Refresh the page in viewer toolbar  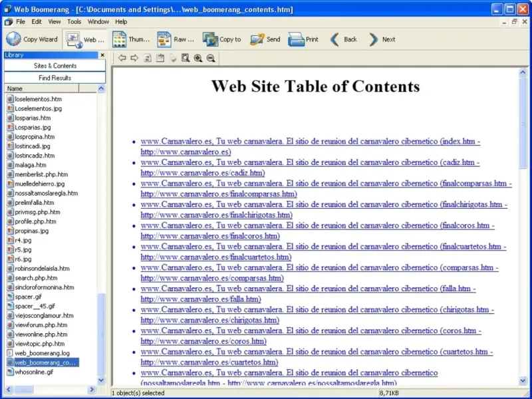pyautogui.click(x=147, y=58)
